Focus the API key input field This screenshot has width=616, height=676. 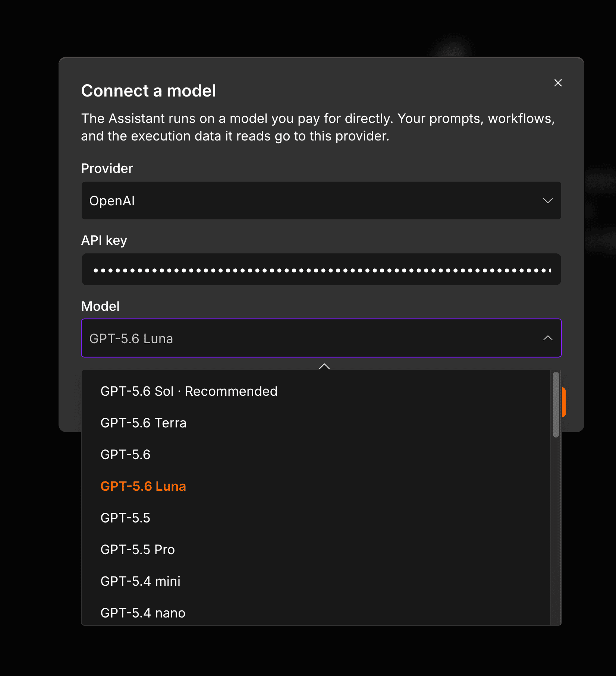click(x=321, y=269)
